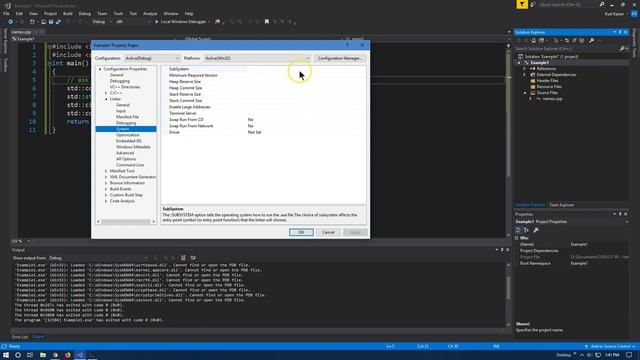Expand the Code Analysis node
Viewport: 640px width, 360px height.
[106, 201]
